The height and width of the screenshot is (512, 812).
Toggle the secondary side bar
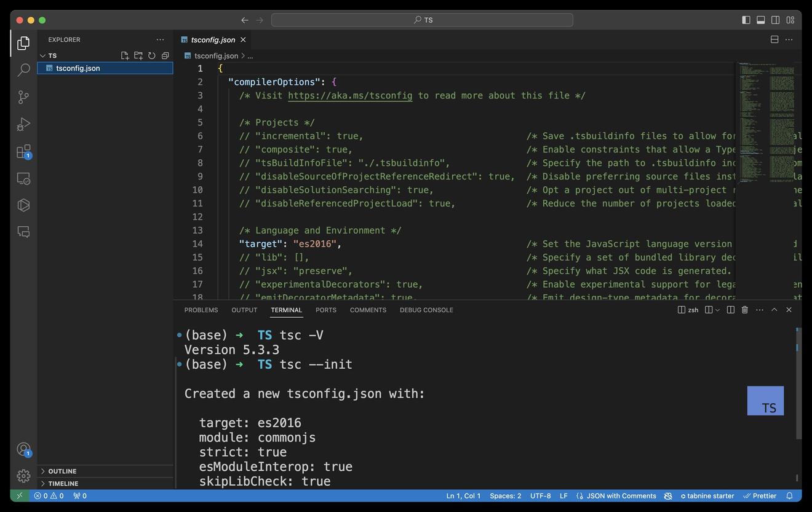pyautogui.click(x=776, y=20)
